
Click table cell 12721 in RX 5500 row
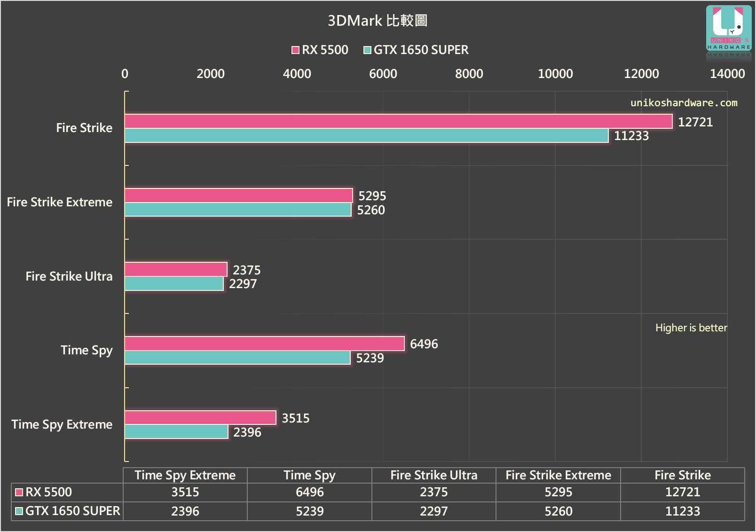coord(683,492)
